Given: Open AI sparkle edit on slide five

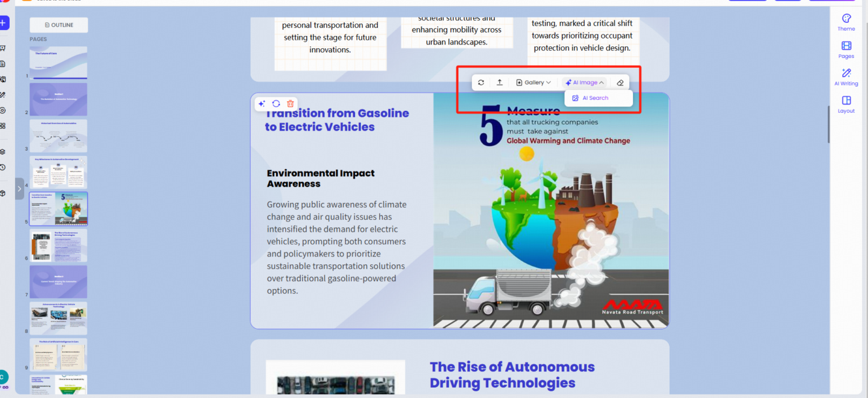Looking at the screenshot, I should pyautogui.click(x=262, y=104).
